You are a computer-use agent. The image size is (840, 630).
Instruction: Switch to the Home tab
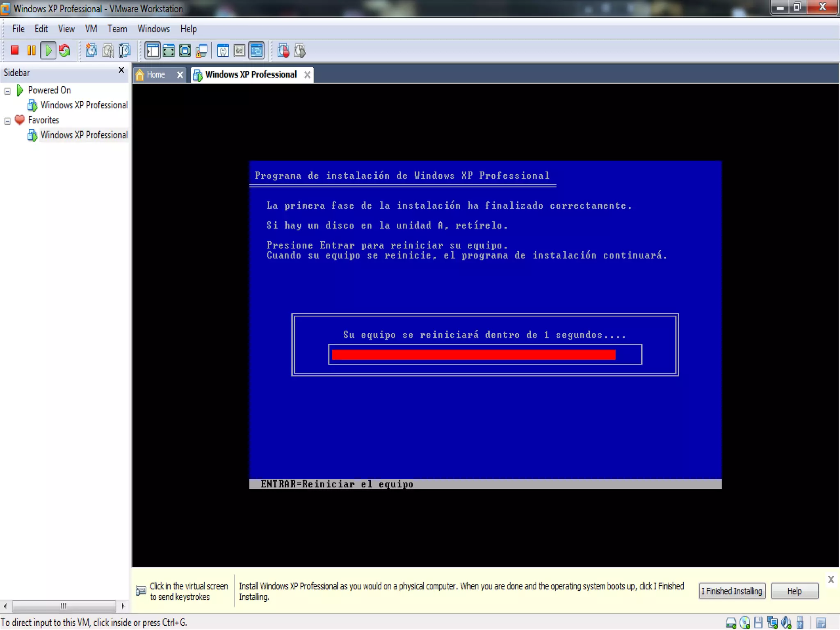pyautogui.click(x=156, y=75)
